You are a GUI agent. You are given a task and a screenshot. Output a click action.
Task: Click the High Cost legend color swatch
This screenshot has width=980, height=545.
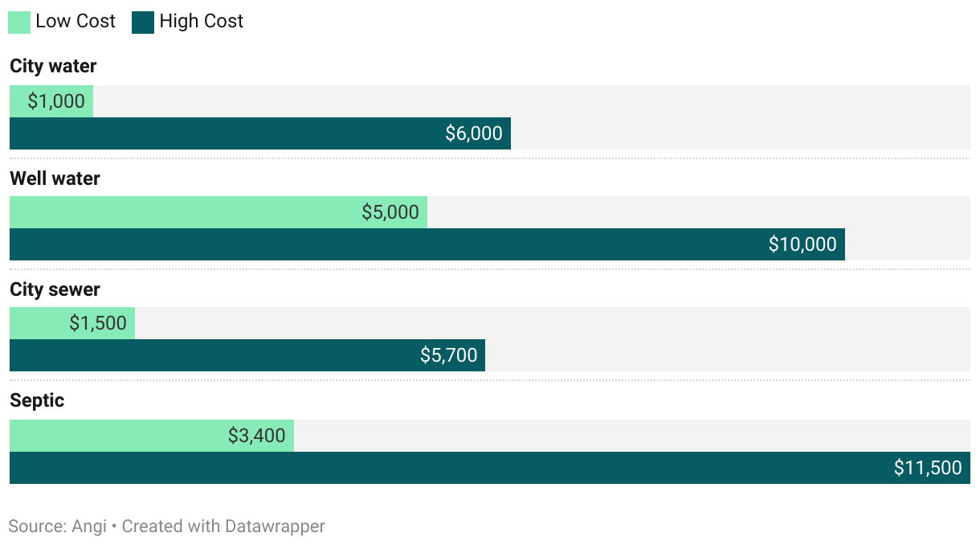point(143,22)
